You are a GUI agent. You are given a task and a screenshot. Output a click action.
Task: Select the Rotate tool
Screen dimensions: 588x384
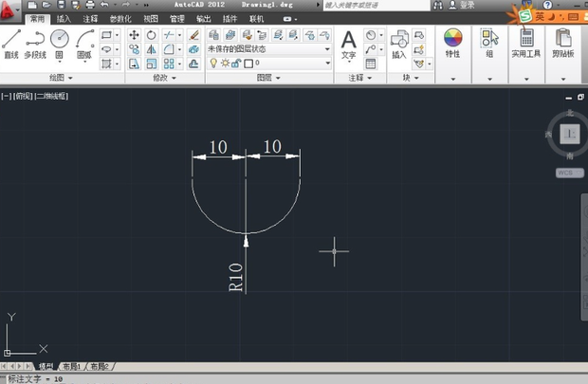coord(151,35)
